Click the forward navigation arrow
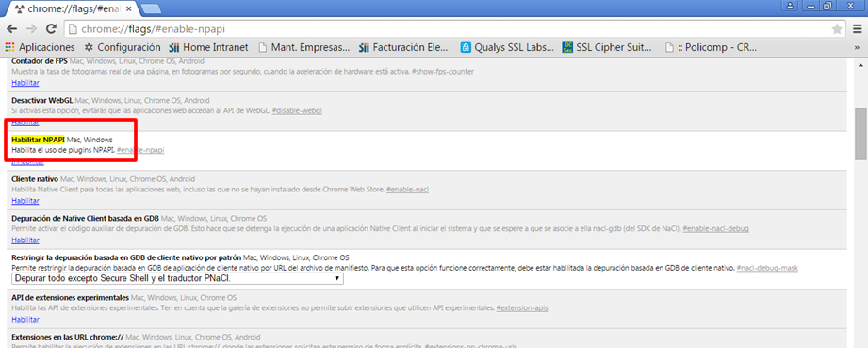 pyautogui.click(x=31, y=29)
